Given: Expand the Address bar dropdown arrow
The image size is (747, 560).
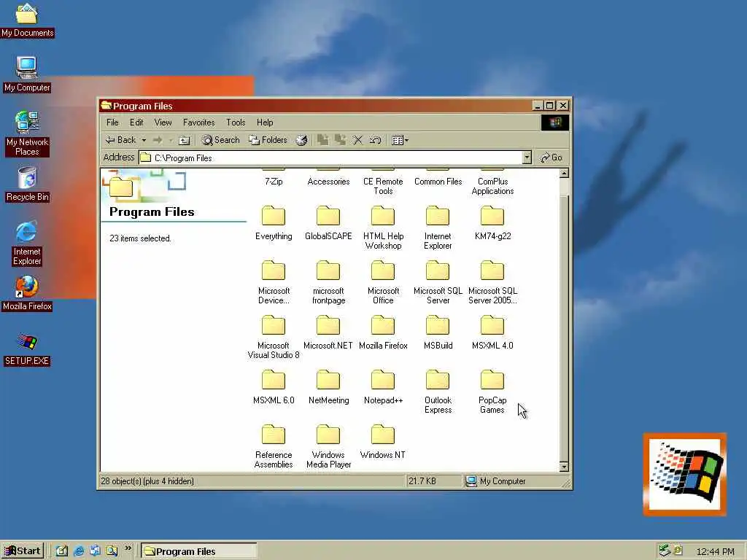Looking at the screenshot, I should click(527, 157).
